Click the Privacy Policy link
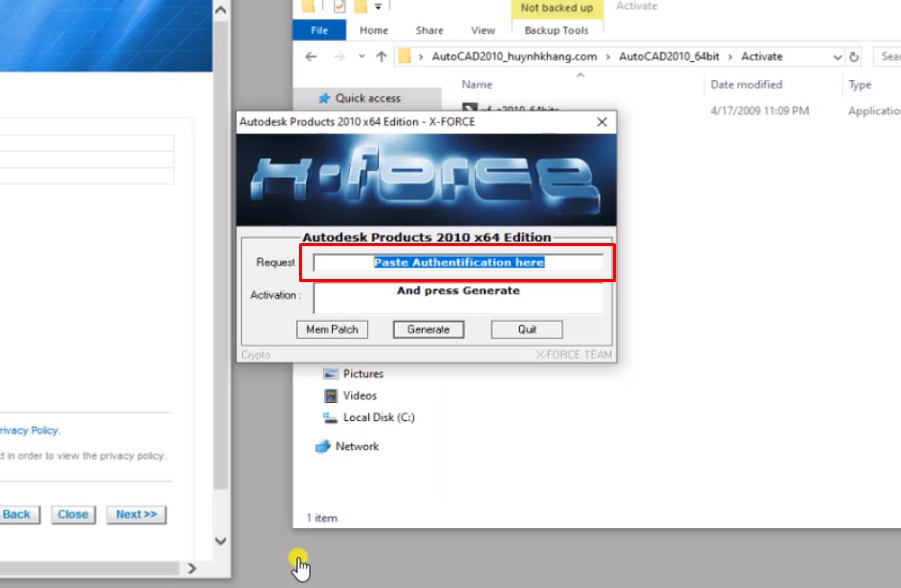 tap(27, 430)
